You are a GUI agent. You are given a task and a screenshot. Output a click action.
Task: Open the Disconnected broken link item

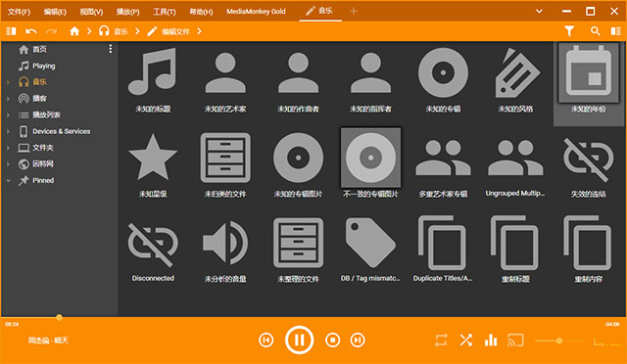click(x=153, y=245)
